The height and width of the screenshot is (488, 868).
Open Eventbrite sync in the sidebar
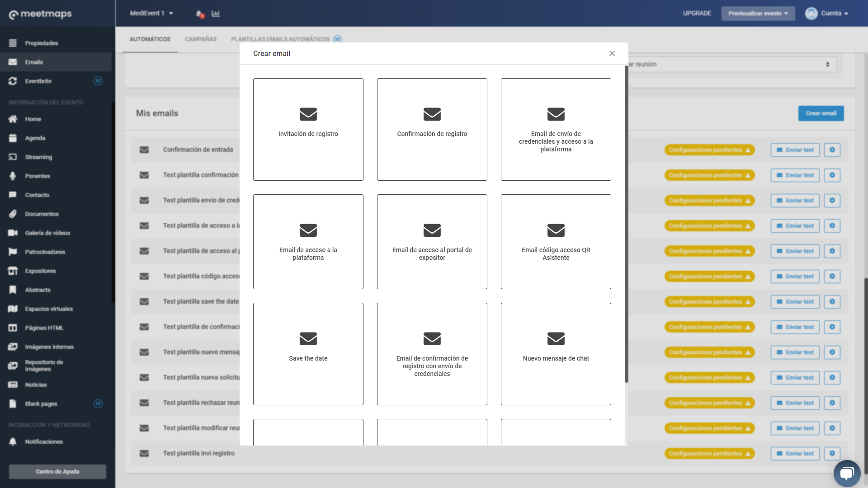[x=56, y=81]
